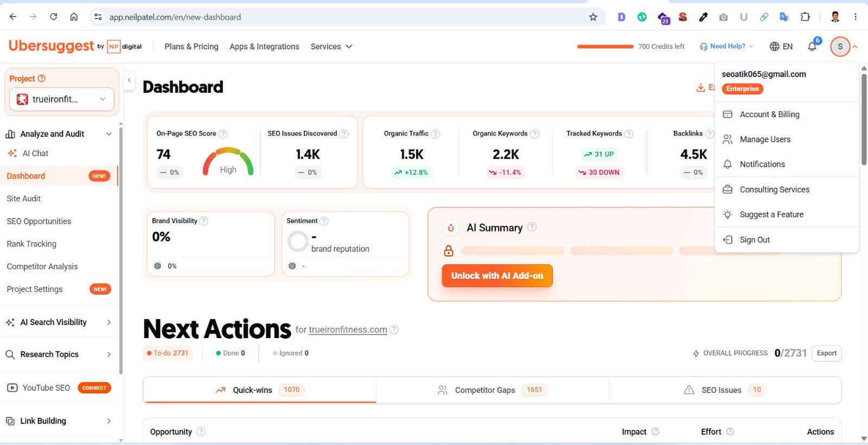
Task: Click the Brand Visibility info icon
Action: pos(204,221)
